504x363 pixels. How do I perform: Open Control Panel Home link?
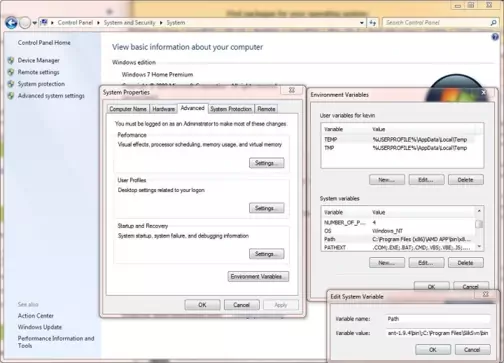44,43
